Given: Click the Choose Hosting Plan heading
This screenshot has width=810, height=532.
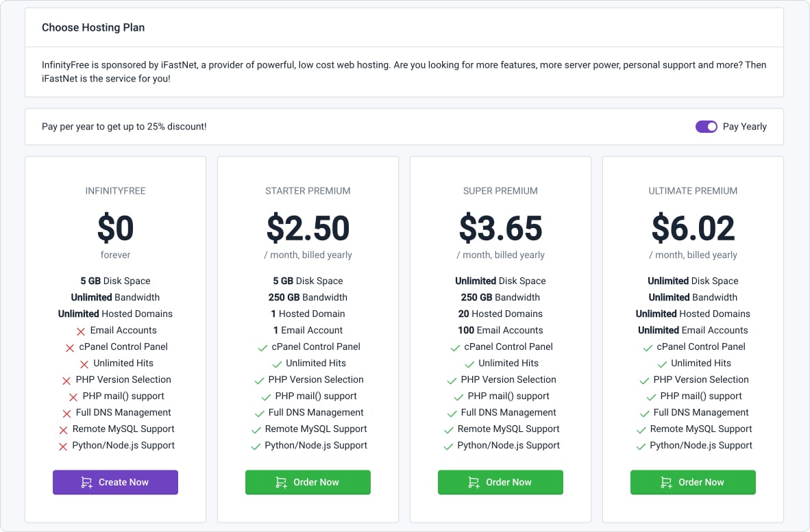Looking at the screenshot, I should (x=93, y=28).
